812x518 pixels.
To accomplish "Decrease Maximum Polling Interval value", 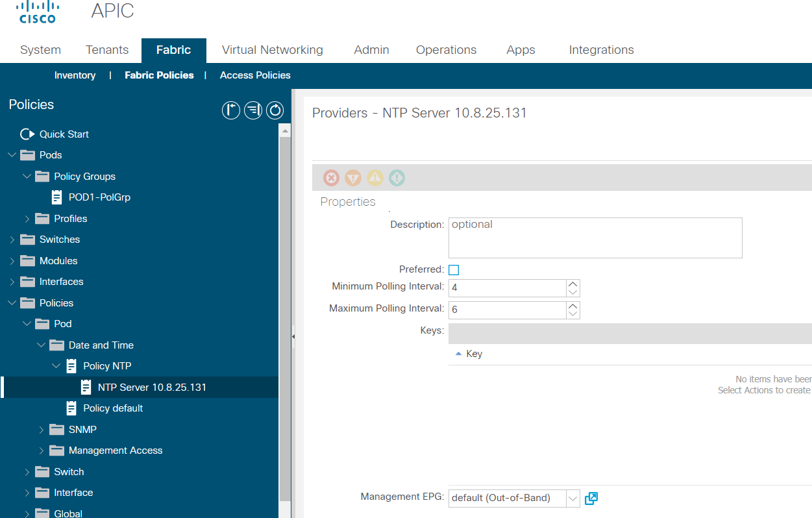I will pos(572,314).
